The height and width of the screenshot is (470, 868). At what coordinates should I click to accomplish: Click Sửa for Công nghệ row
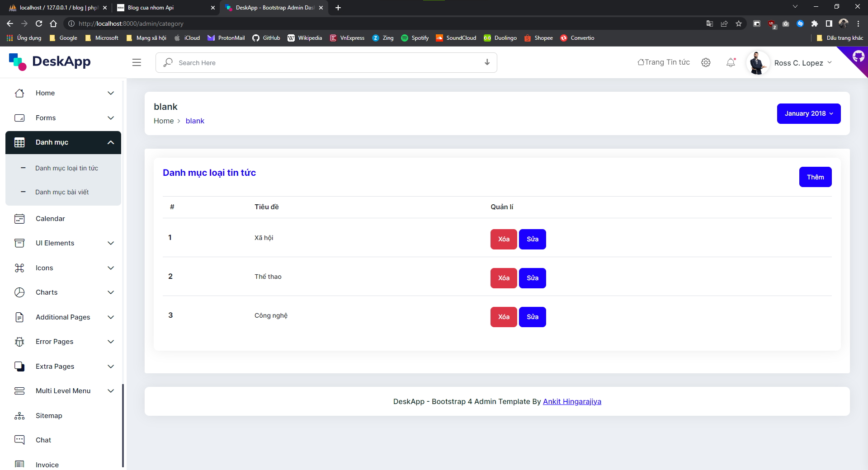(x=532, y=317)
